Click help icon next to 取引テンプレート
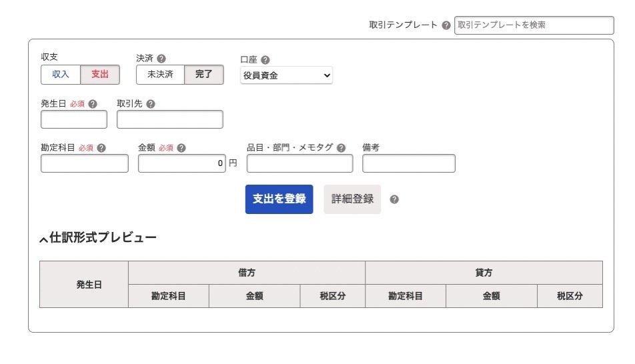 446,25
